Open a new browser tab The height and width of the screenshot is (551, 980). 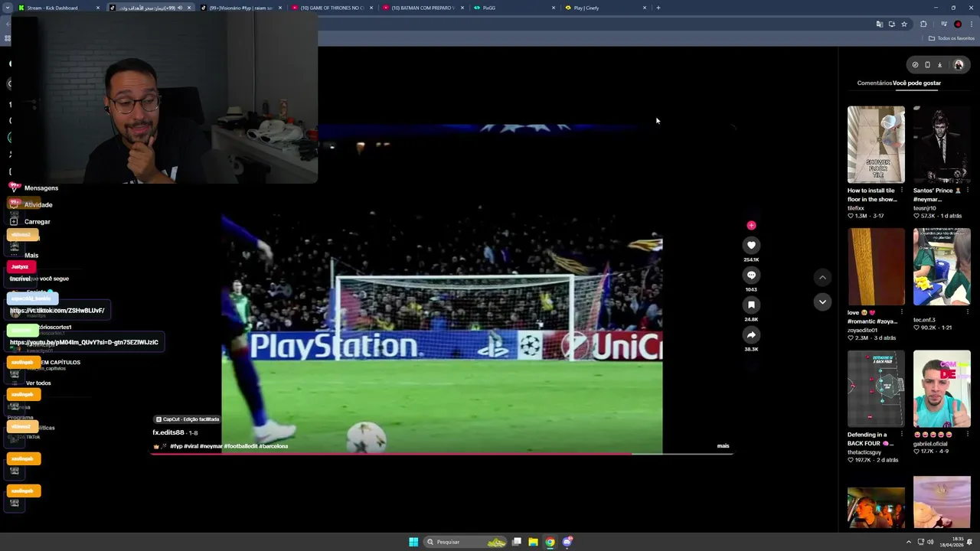(x=658, y=8)
